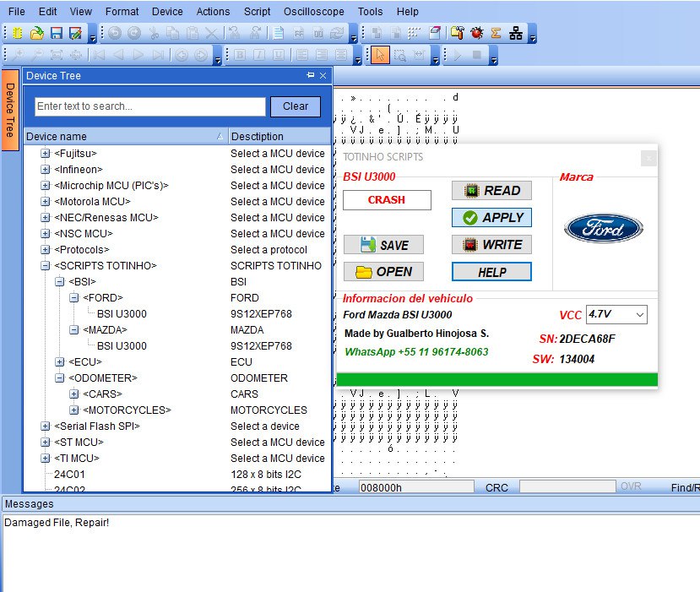Click the Clear search button
The width and height of the screenshot is (700, 592).
pos(295,106)
